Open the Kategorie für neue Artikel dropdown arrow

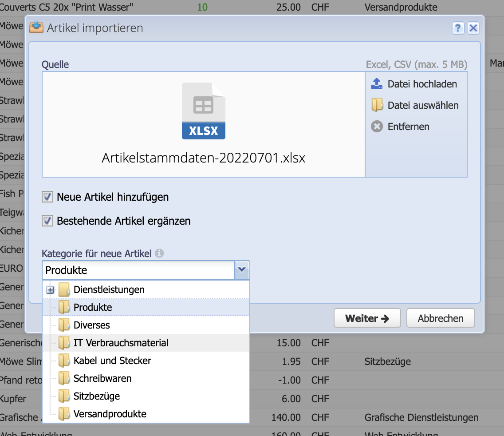[x=242, y=270]
